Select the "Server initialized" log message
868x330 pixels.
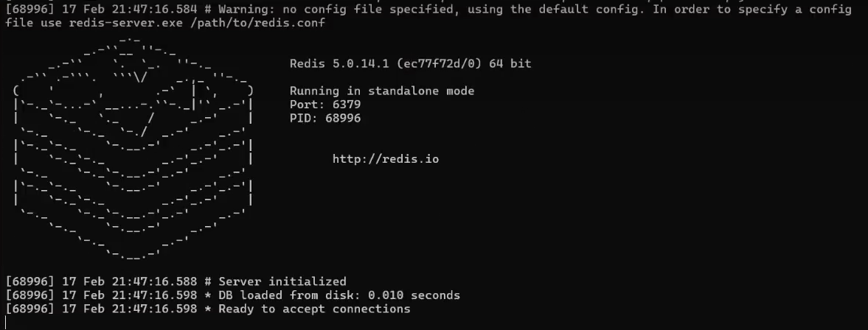(x=282, y=281)
